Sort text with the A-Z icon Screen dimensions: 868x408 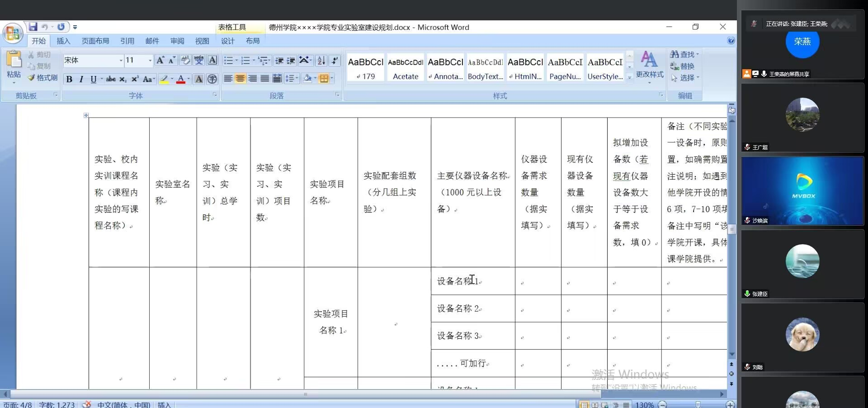[321, 60]
